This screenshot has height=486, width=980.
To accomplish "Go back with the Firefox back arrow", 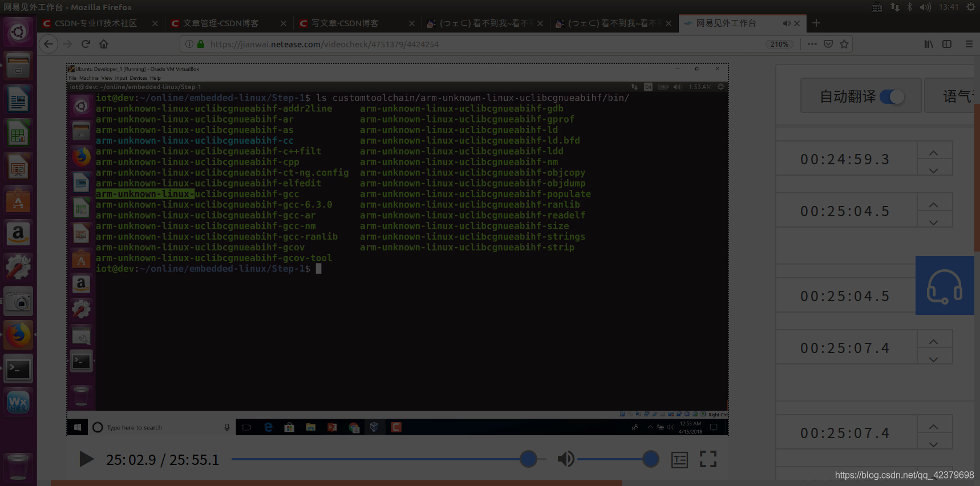I will (48, 44).
